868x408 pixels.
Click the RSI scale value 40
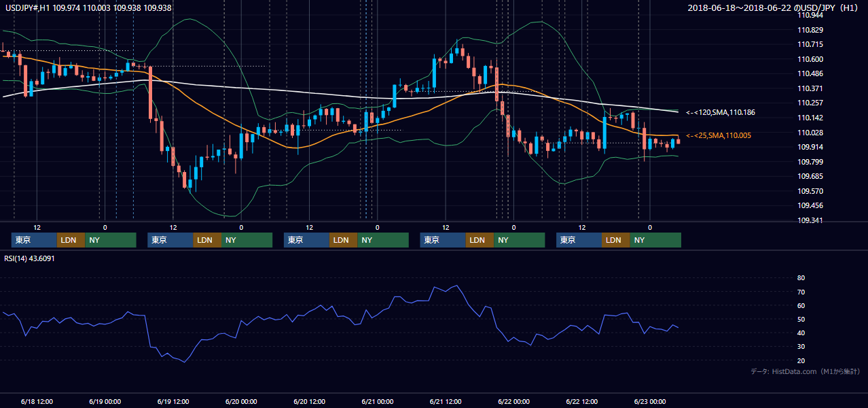(801, 333)
